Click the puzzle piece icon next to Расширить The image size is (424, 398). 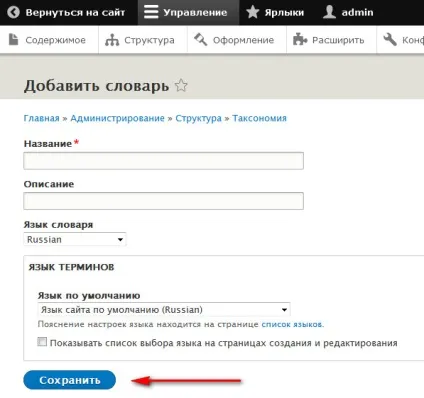(300, 40)
